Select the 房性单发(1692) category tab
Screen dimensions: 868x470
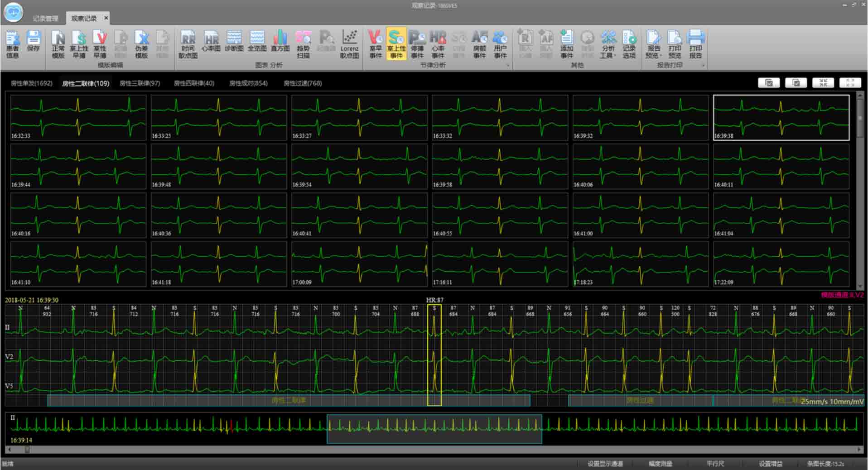[32, 83]
